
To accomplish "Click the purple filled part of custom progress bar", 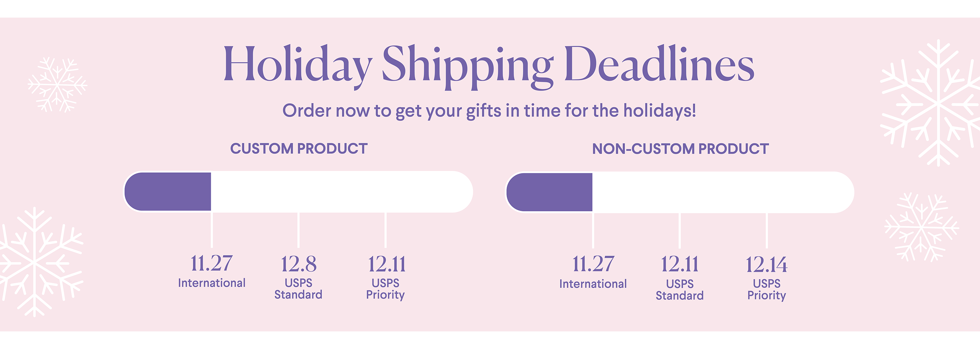I will pos(168,191).
